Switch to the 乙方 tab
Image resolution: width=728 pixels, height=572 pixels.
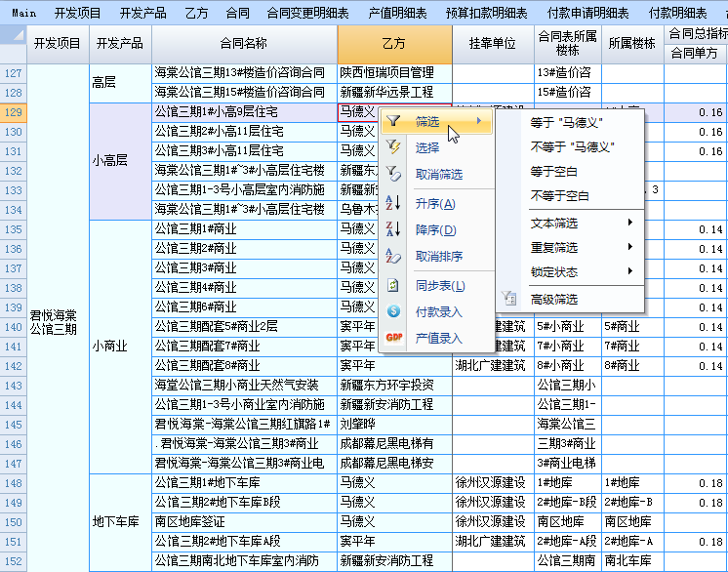[x=196, y=13]
